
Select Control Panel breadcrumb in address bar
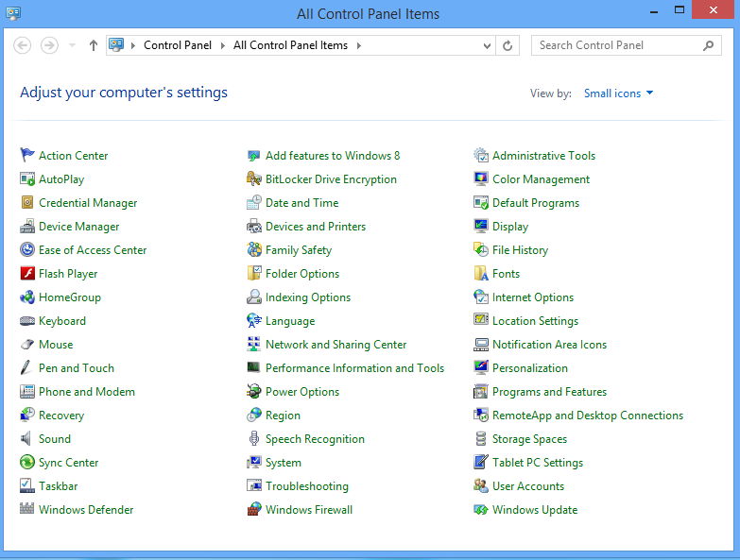(x=179, y=45)
